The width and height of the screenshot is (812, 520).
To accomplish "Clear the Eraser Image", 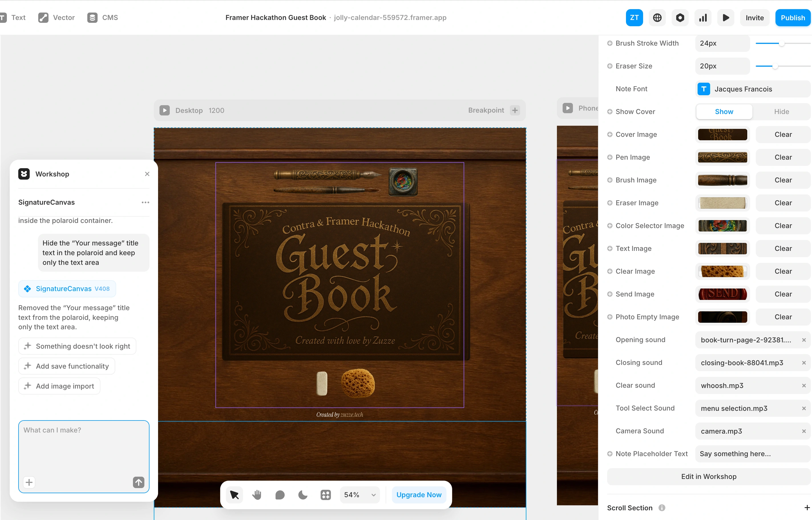I will [x=783, y=203].
